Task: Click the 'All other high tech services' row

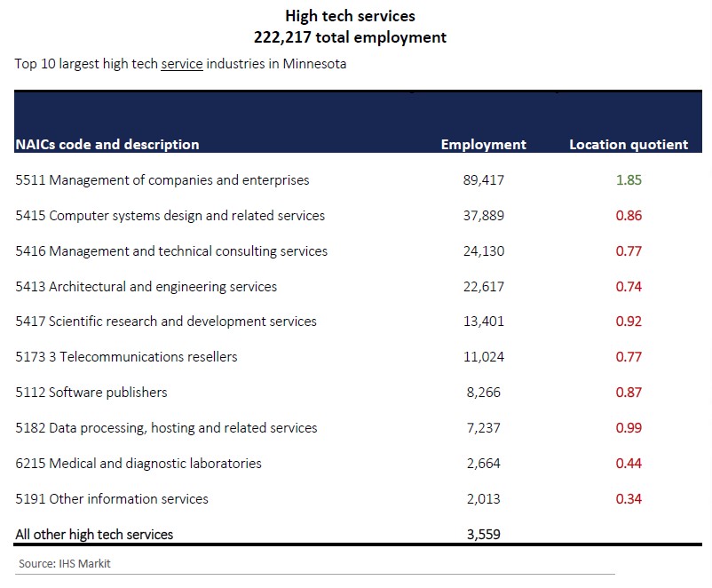Action: coord(94,534)
